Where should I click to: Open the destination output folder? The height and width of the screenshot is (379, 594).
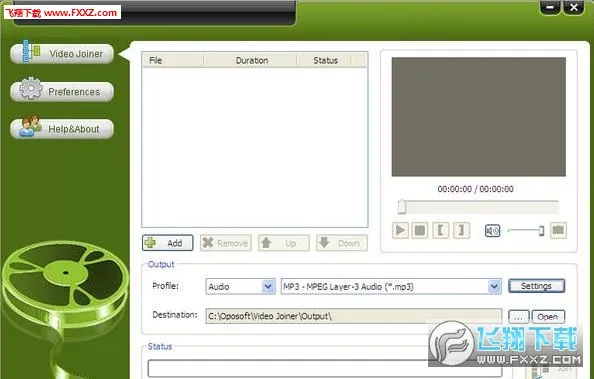point(548,316)
